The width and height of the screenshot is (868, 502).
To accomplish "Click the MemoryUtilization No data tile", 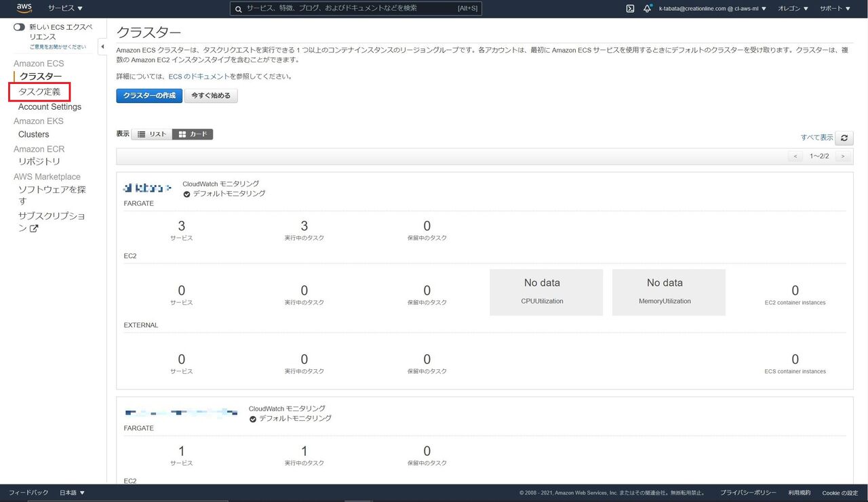I will click(669, 292).
